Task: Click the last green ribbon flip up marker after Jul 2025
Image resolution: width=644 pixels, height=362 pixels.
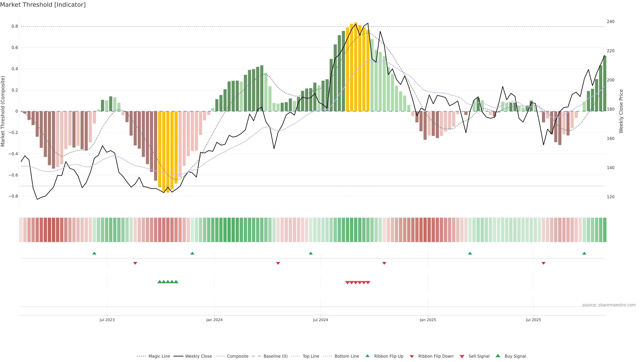Action: pyautogui.click(x=584, y=253)
